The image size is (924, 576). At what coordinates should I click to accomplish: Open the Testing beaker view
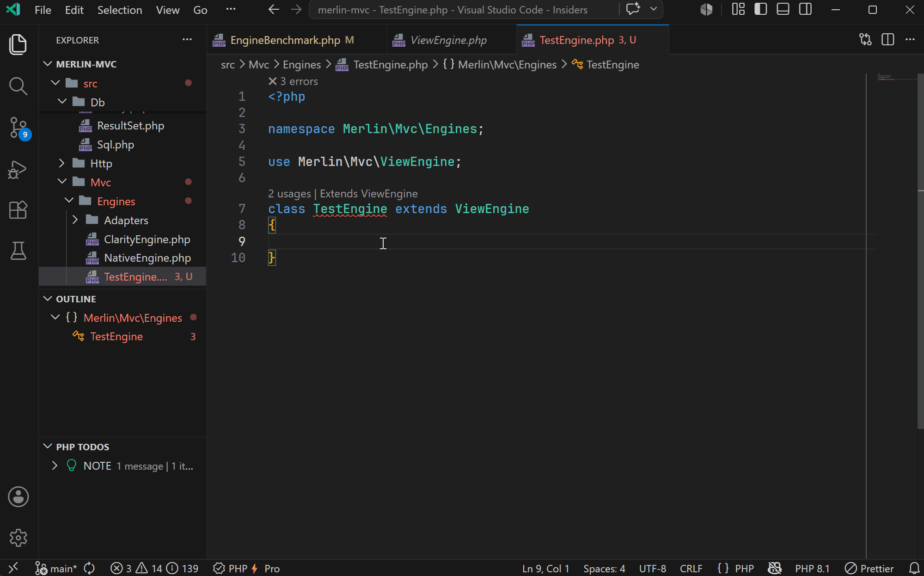point(18,251)
